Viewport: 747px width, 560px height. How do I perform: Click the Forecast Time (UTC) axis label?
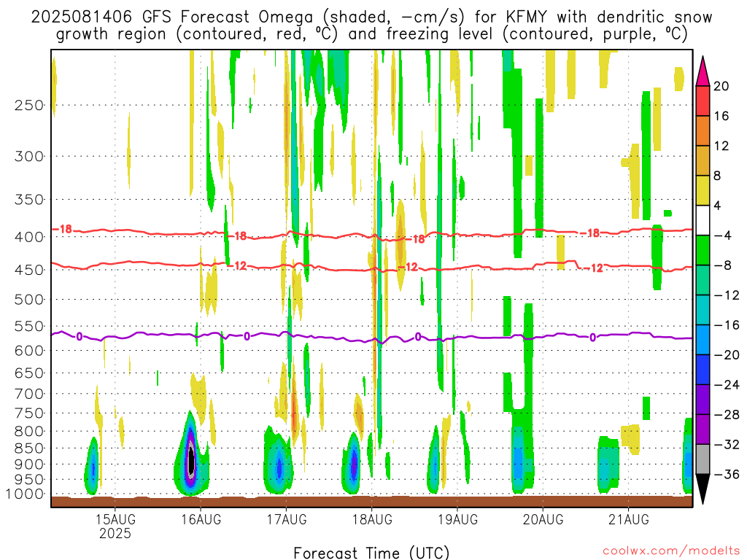(x=371, y=553)
